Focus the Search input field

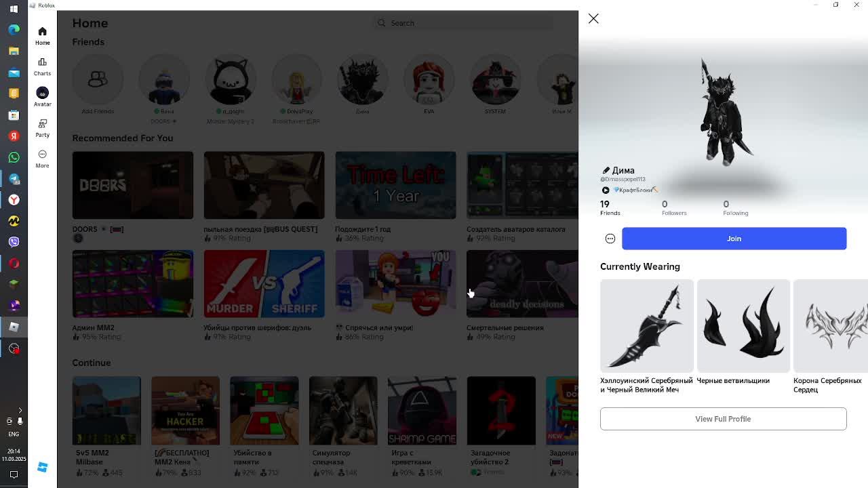point(465,23)
